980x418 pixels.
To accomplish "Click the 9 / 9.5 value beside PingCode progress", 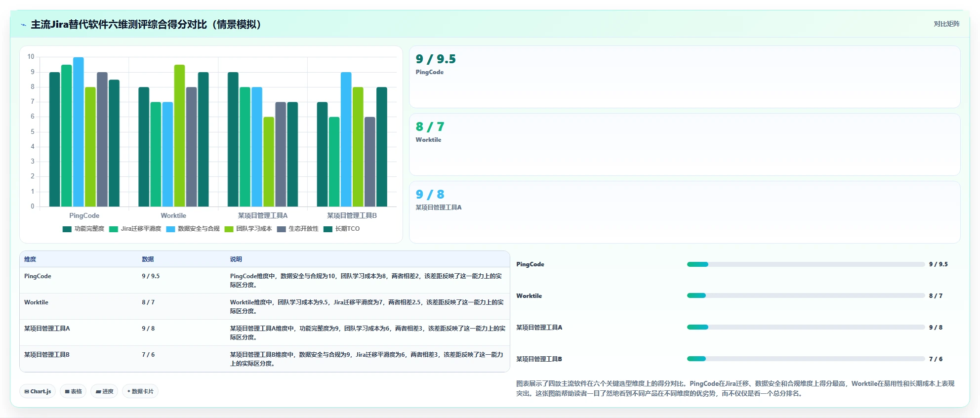I will (939, 264).
